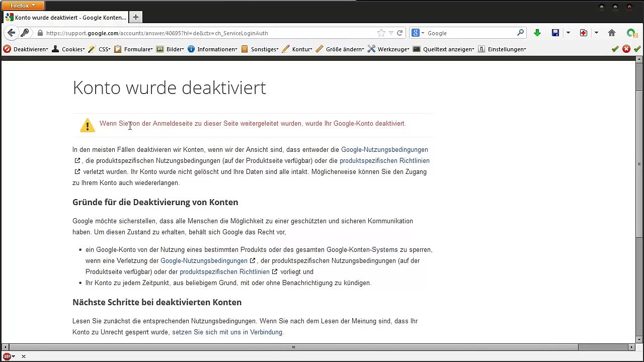Select the 'Konto wurde deaktiviert' browser tab
The height and width of the screenshot is (362, 644).
[66, 18]
